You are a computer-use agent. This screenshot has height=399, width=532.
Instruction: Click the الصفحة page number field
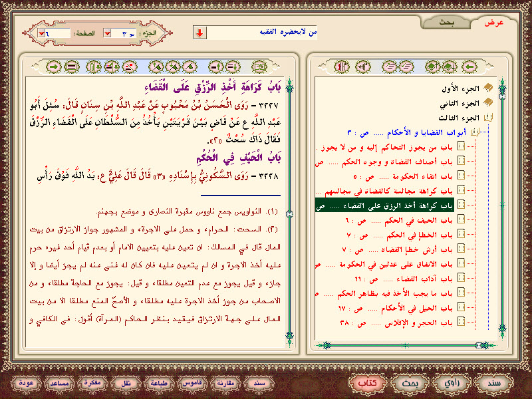click(x=58, y=33)
